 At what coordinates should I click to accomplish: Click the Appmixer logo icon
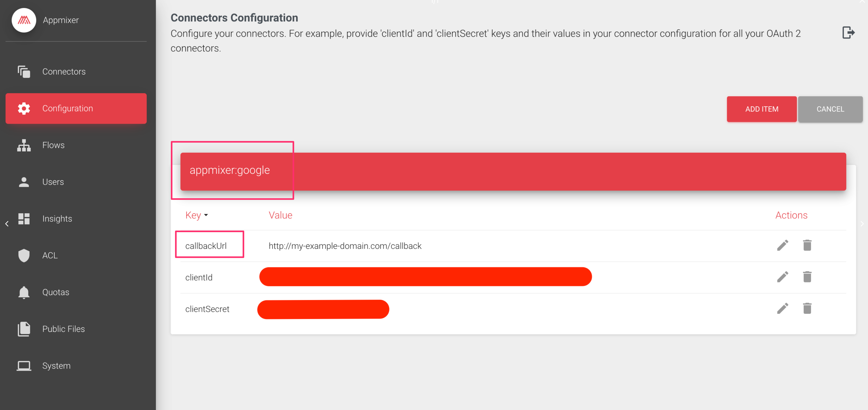24,20
